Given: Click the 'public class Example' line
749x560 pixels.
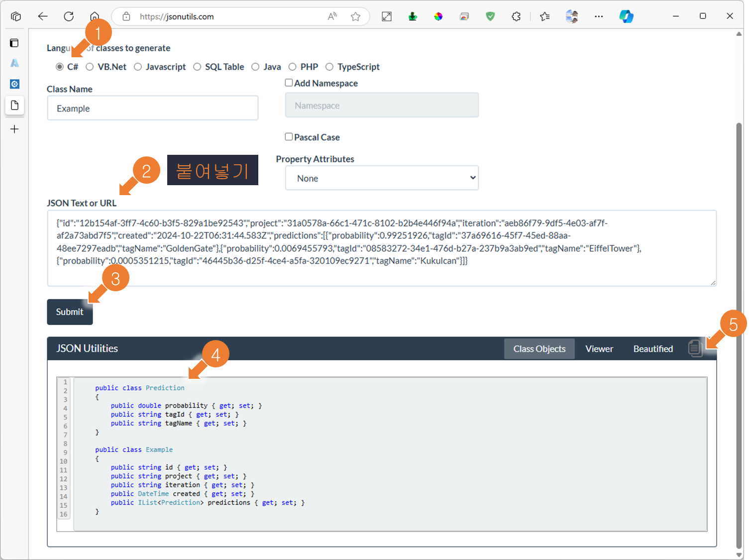Looking at the screenshot, I should click(x=134, y=449).
